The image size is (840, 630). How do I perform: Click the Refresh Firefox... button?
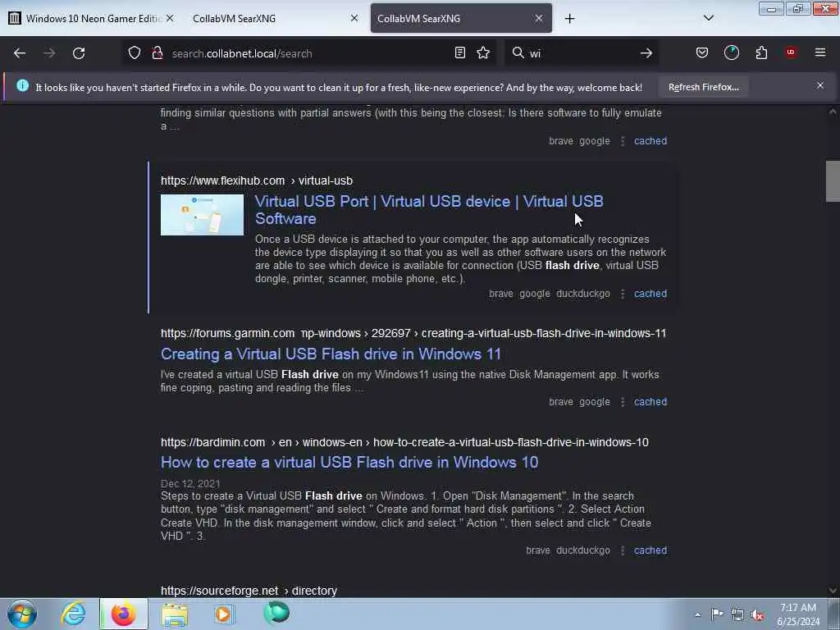[703, 87]
